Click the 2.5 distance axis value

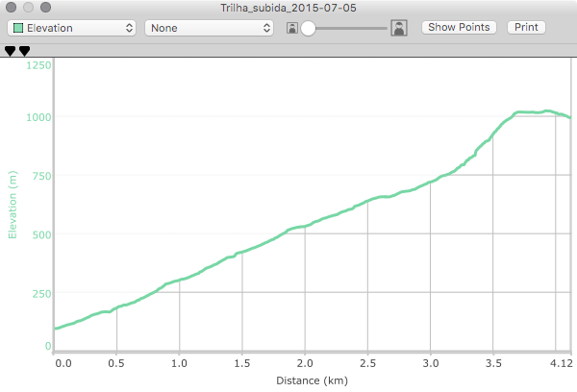pos(368,363)
